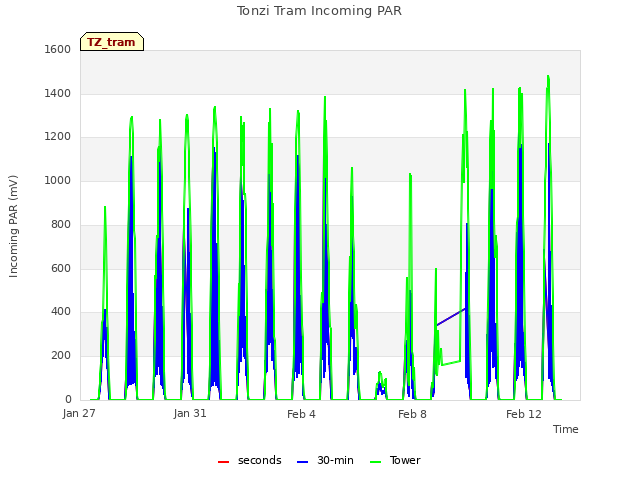Toggle the seconds series in the legend
The image size is (640, 480).
click(250, 461)
